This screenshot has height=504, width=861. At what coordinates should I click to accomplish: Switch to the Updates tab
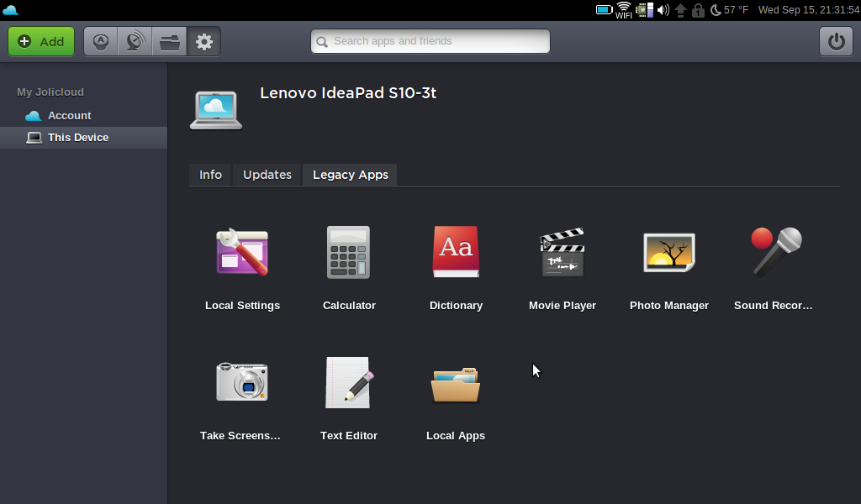click(267, 175)
